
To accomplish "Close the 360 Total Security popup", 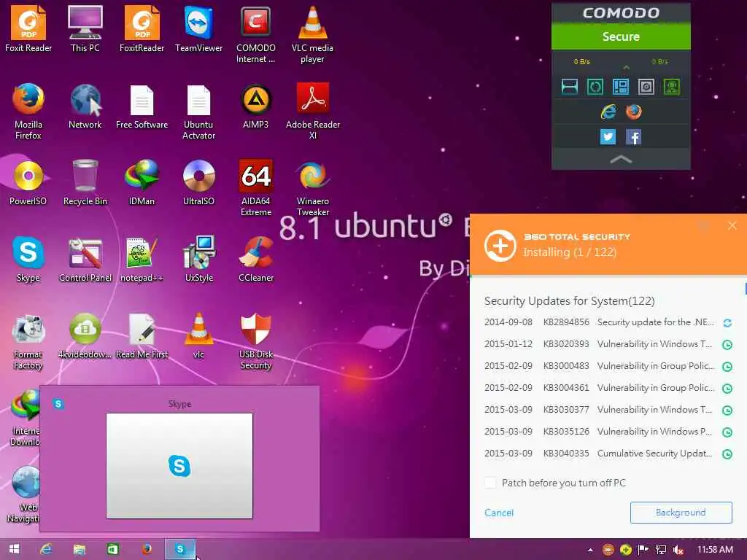I will coord(732,226).
